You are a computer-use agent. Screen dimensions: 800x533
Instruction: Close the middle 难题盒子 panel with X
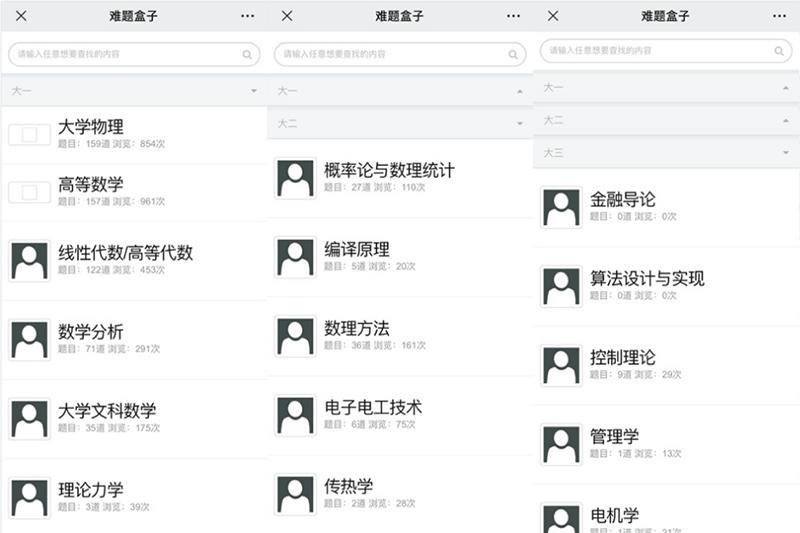pos(287,16)
